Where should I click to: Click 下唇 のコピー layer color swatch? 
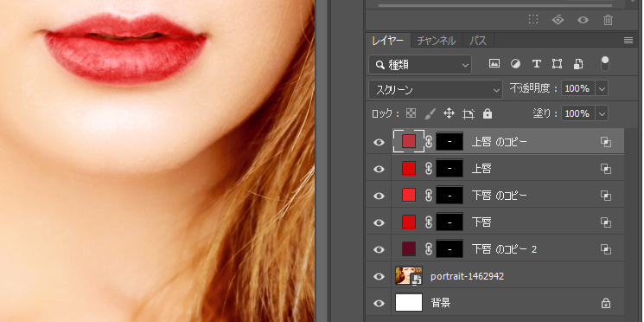[409, 195]
